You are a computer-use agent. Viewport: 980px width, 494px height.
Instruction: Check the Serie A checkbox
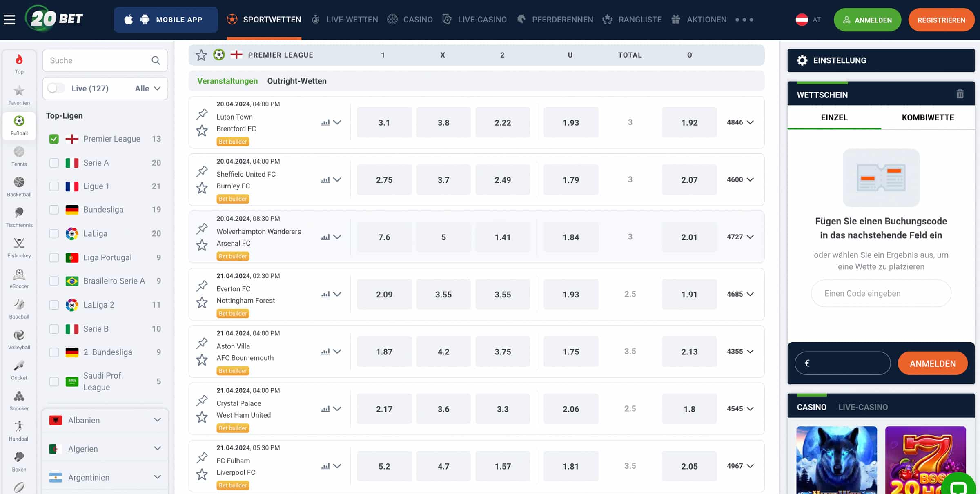[x=54, y=163]
